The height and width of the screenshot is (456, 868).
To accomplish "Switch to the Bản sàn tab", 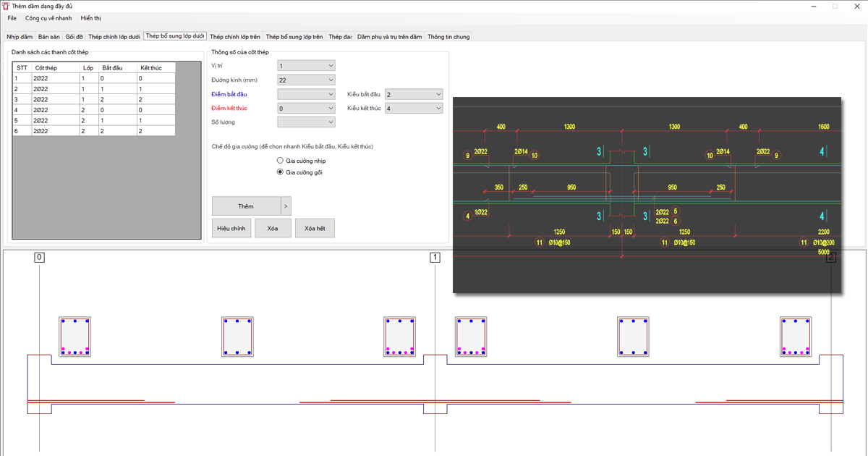I will (x=49, y=36).
